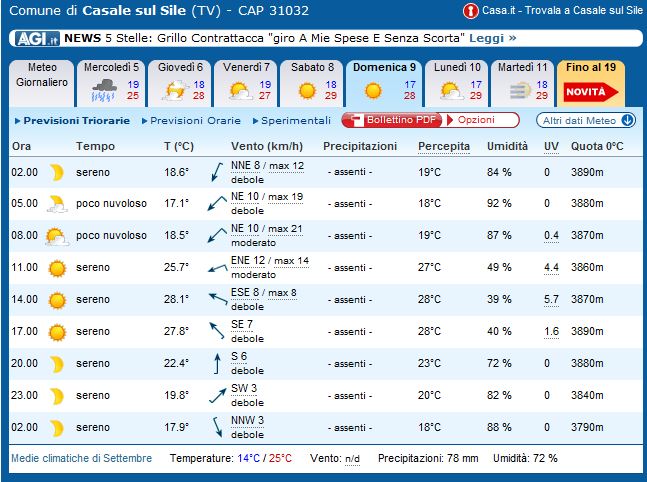Click the moon icon at 20.00
This screenshot has height=482, width=647.
57,364
